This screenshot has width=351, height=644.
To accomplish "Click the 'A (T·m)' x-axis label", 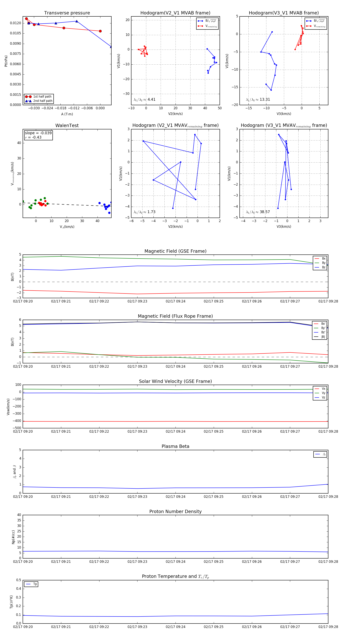I will coord(67,114).
